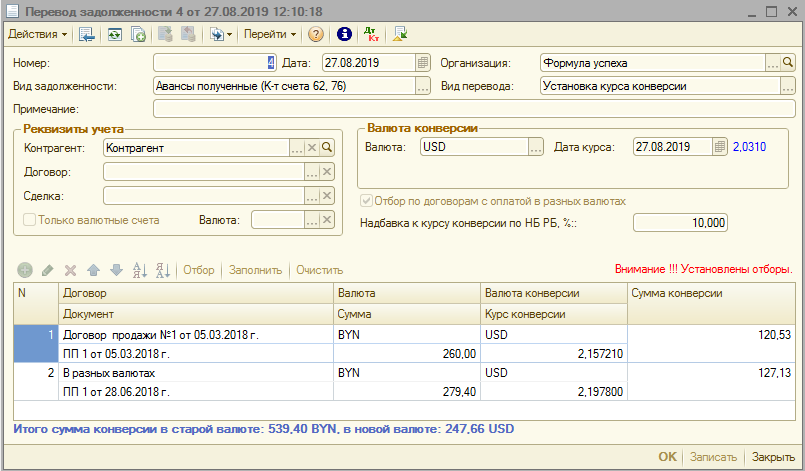Click magnifier icon next to Контрагент field
The image size is (805, 471).
[x=326, y=147]
